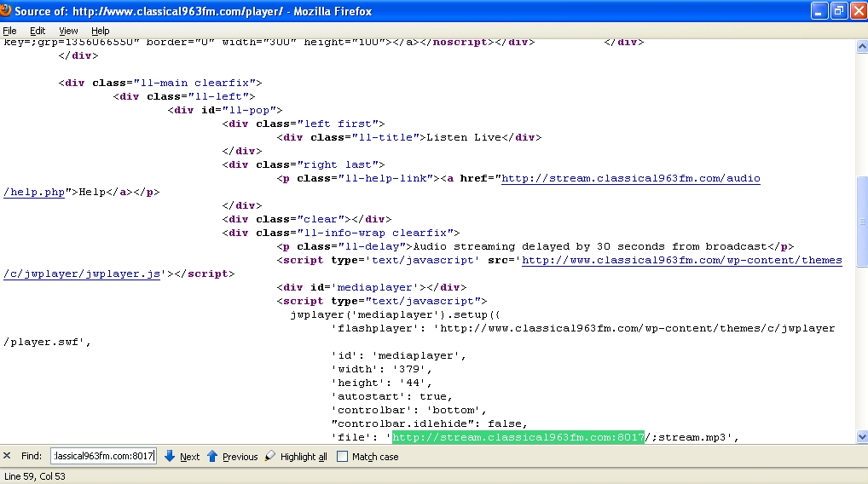Click the div class="right last" line
868x484 pixels.
pyautogui.click(x=304, y=164)
